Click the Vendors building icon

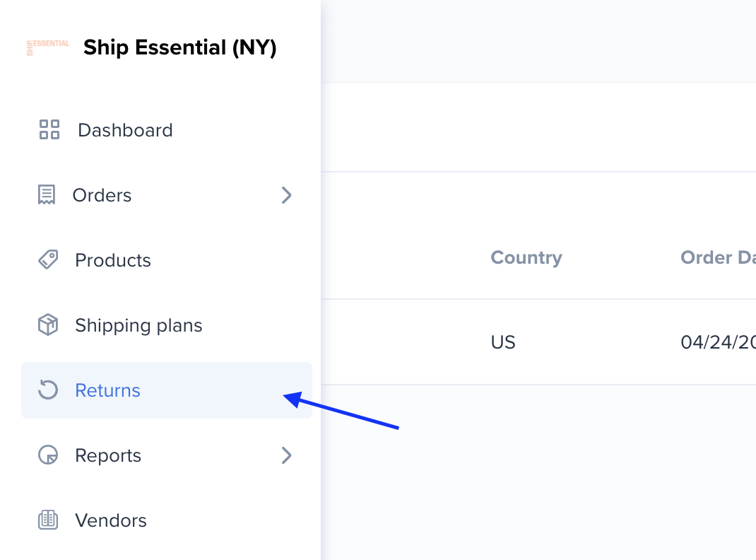click(x=48, y=520)
